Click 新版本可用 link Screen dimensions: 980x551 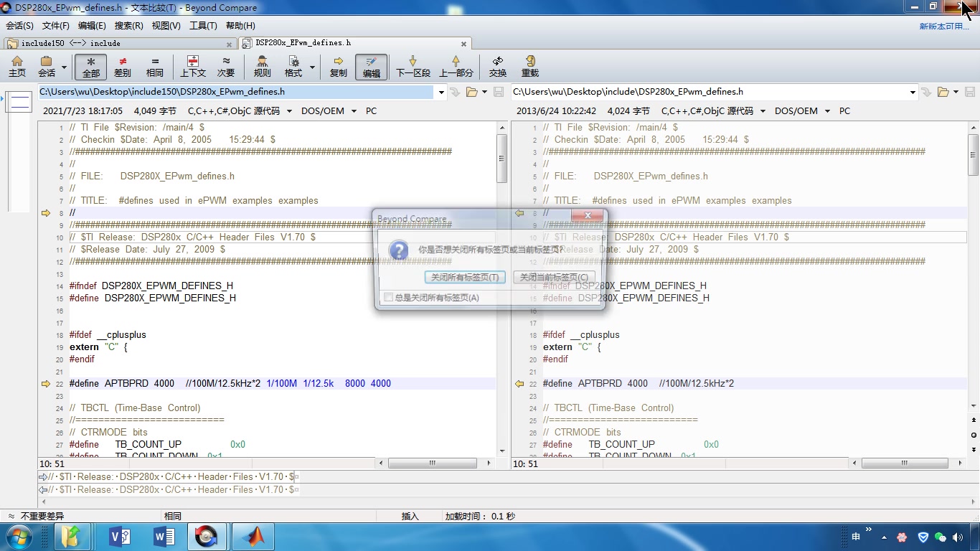pos(944,26)
